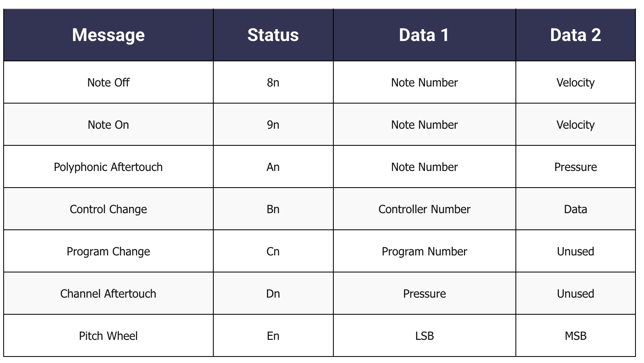Screen dimensions: 644x363
Task: Select the Program Number cell
Action: pyautogui.click(x=425, y=251)
